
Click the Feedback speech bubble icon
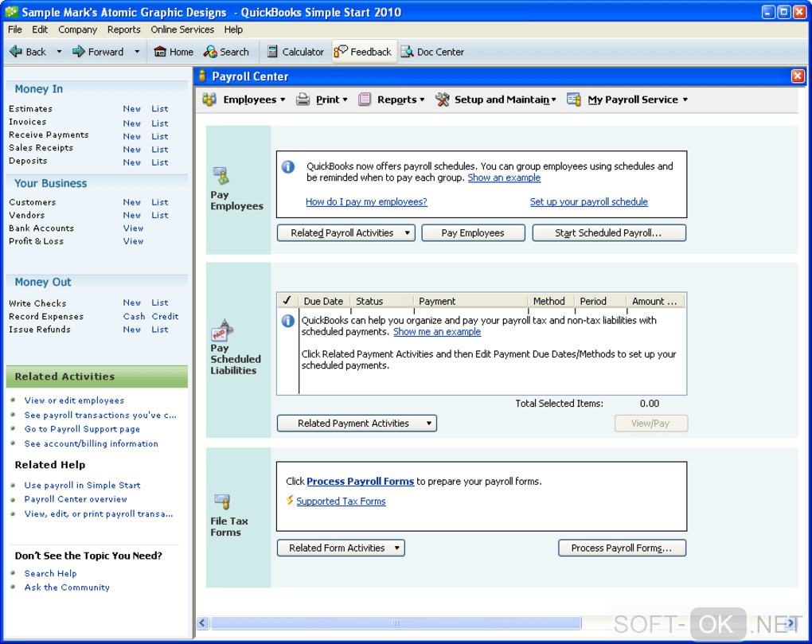tap(341, 51)
